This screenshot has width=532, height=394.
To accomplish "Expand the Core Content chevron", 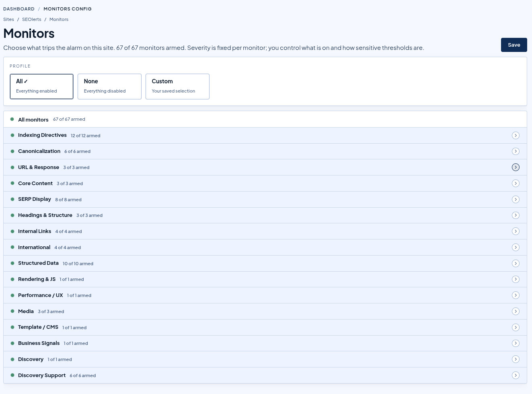I will pos(516,184).
